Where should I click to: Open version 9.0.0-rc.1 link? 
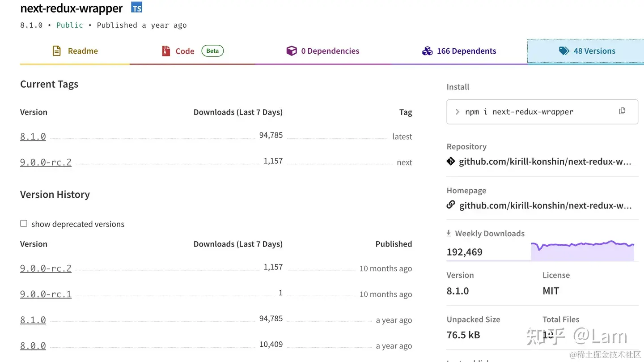coord(46,294)
